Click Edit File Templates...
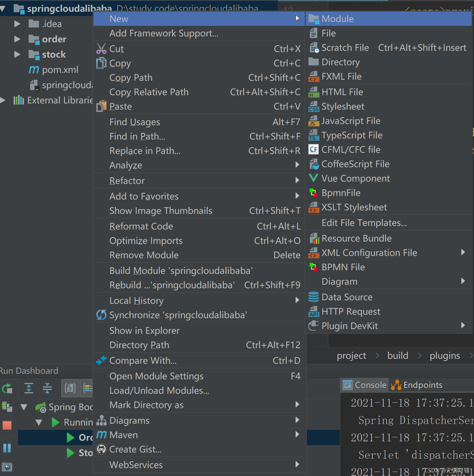The width and height of the screenshot is (474, 476). pyautogui.click(x=388, y=223)
